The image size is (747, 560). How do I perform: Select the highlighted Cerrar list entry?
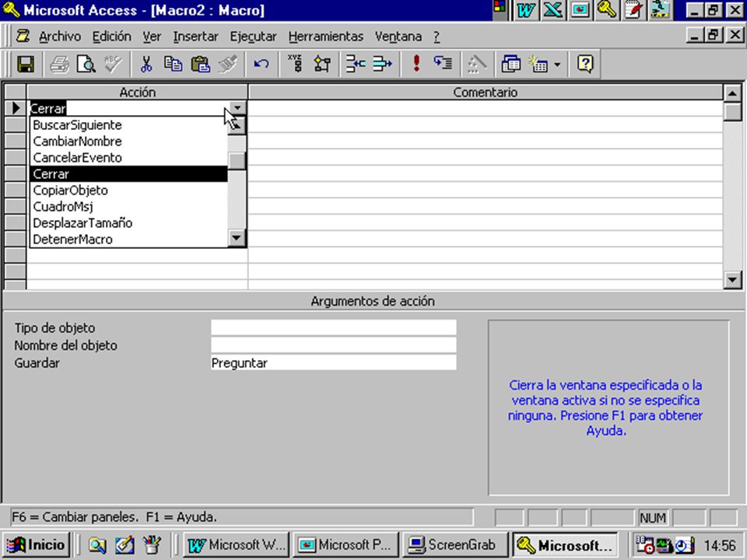coord(128,173)
